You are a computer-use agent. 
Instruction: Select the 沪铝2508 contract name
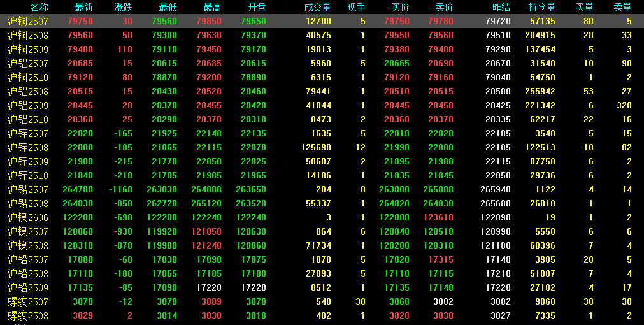pyautogui.click(x=28, y=91)
